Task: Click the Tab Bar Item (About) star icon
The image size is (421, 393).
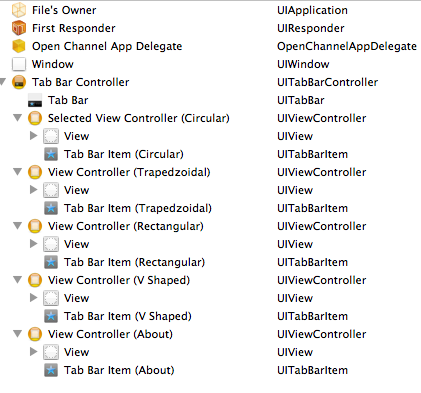Action: (x=51, y=370)
